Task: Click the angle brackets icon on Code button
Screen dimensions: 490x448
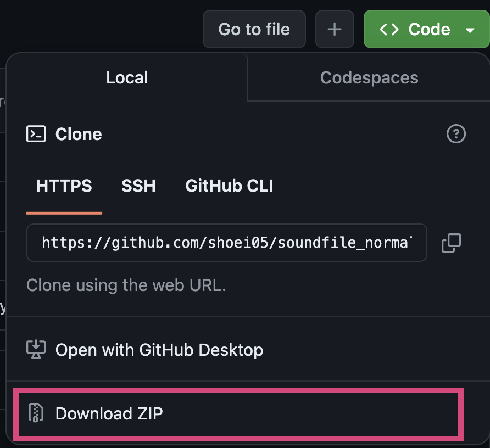Action: click(389, 29)
